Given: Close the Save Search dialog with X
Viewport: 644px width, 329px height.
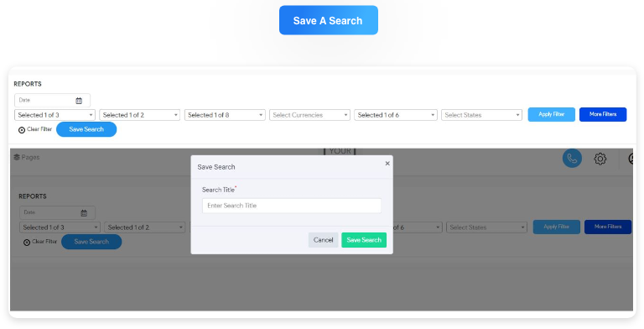Looking at the screenshot, I should 387,164.
